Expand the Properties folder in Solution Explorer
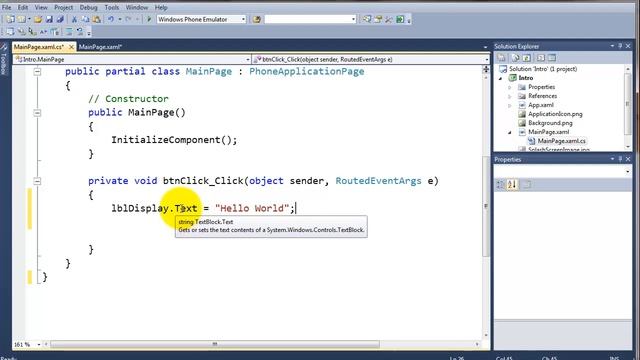This screenshot has width=640, height=360. point(510,87)
